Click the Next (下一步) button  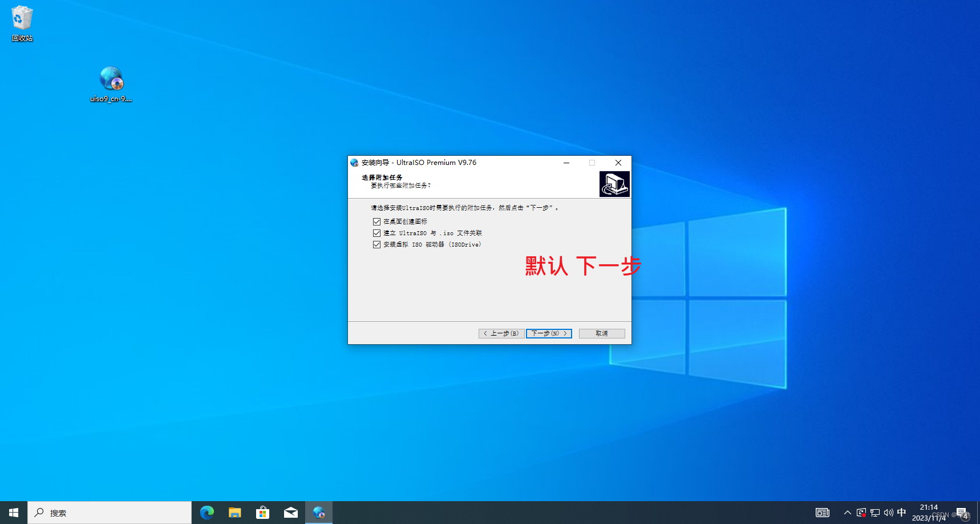coord(549,333)
